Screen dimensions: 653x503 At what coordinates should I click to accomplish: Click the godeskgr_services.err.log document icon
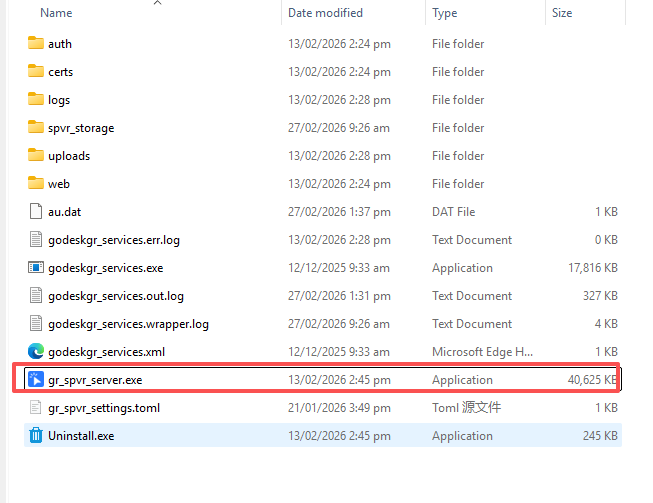(x=36, y=240)
